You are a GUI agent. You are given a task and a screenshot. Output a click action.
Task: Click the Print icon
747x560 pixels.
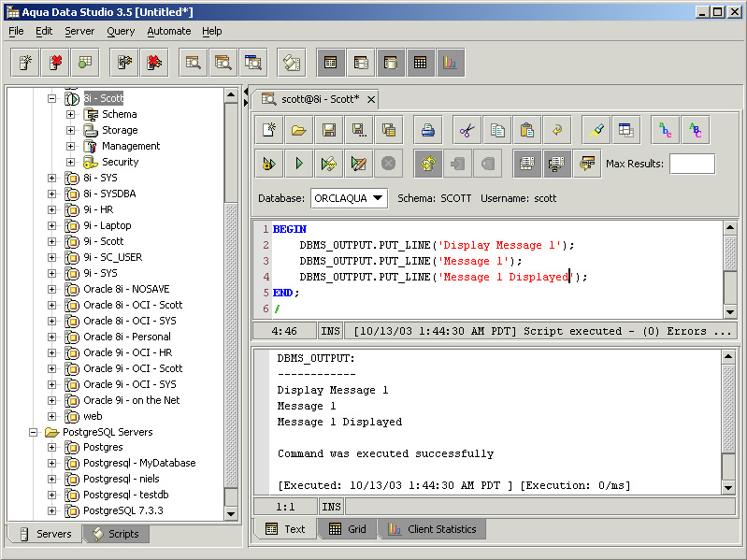[428, 130]
